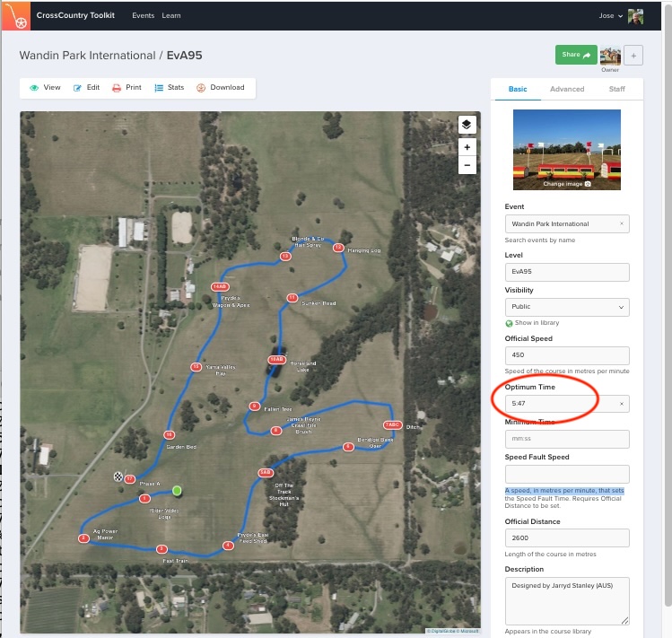Click the owner avatar thumbnail
The height and width of the screenshot is (638, 672).
(x=610, y=56)
